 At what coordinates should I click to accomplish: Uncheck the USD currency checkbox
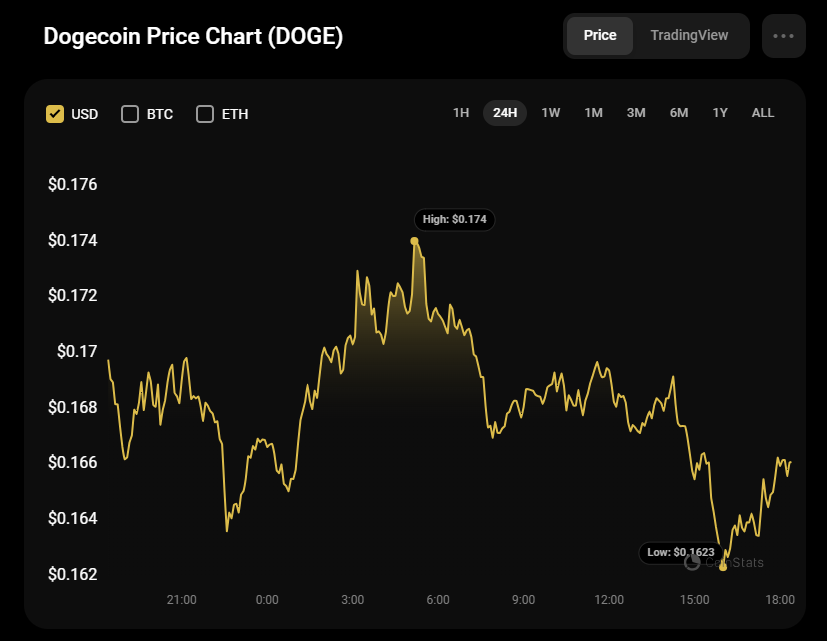(x=55, y=114)
